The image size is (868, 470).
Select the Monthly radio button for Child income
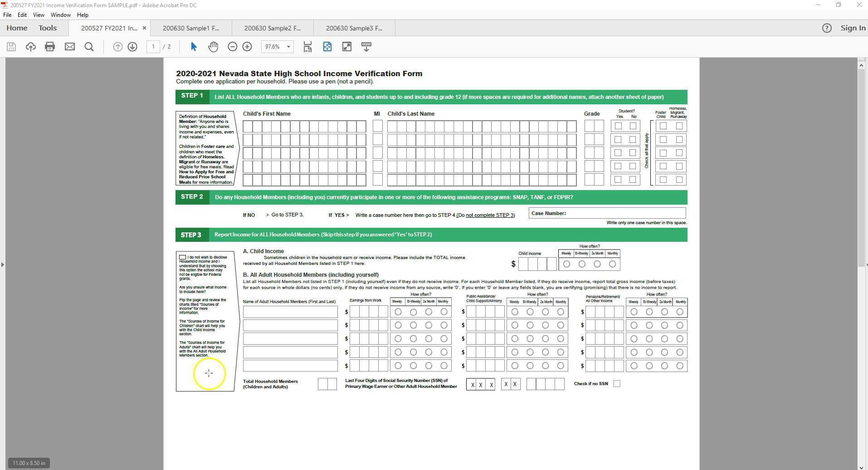(x=613, y=264)
